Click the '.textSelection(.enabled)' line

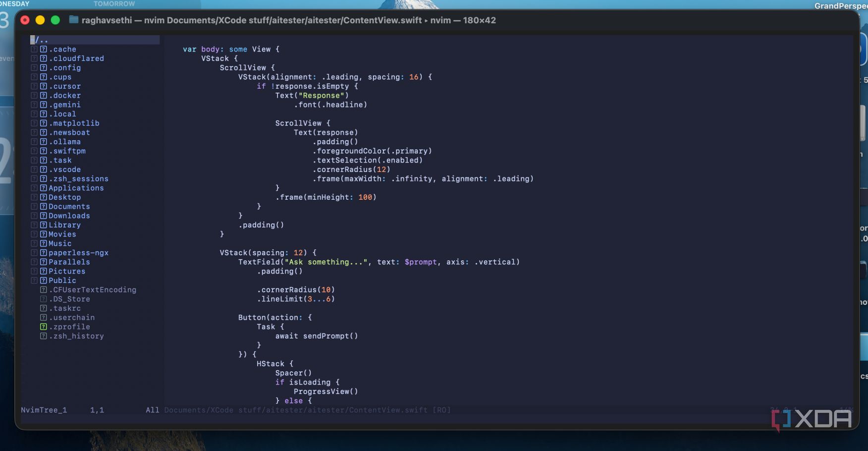point(368,160)
